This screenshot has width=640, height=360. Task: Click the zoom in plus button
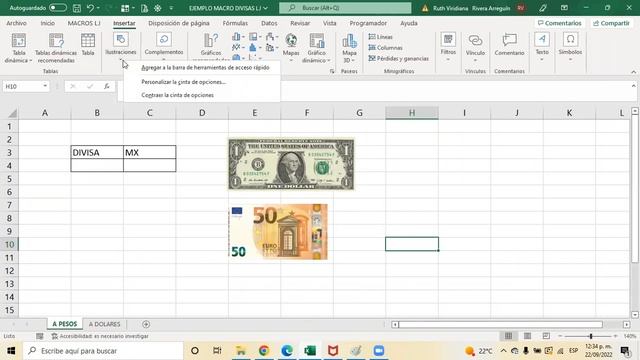tap(616, 336)
